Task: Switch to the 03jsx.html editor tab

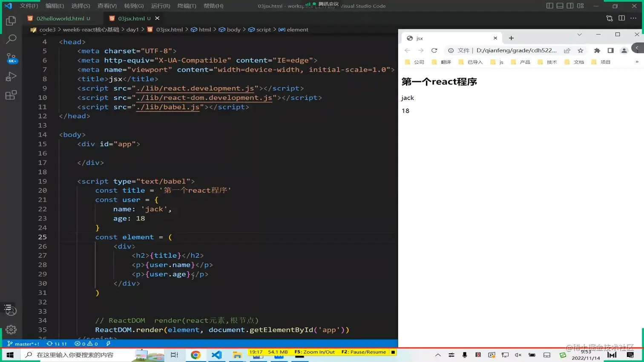Action: point(131,18)
